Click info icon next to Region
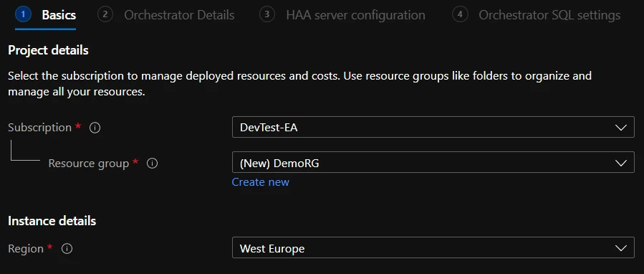 tap(67, 249)
